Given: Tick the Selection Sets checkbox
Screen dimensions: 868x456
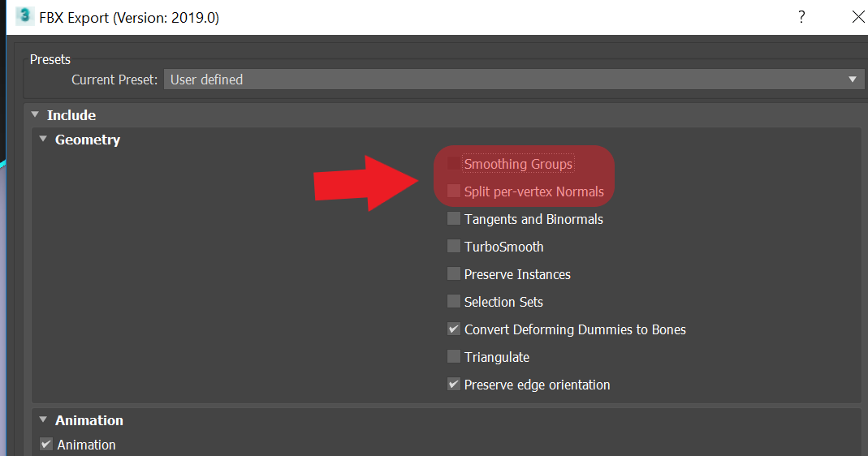Looking at the screenshot, I should [x=454, y=302].
